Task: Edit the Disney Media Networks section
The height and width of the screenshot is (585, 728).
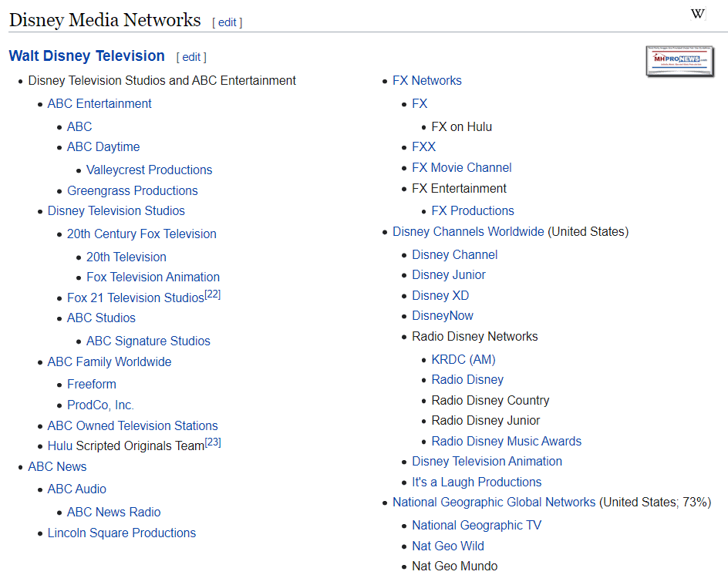Action: [228, 22]
